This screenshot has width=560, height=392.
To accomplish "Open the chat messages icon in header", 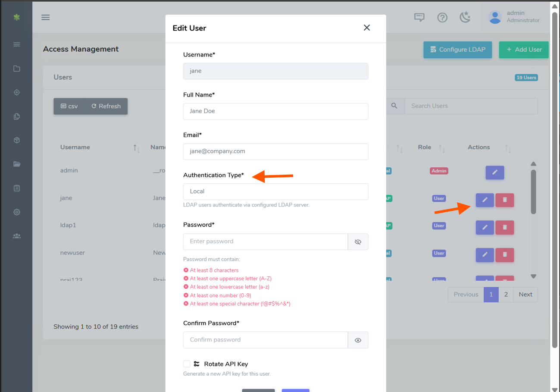I will pyautogui.click(x=419, y=17).
